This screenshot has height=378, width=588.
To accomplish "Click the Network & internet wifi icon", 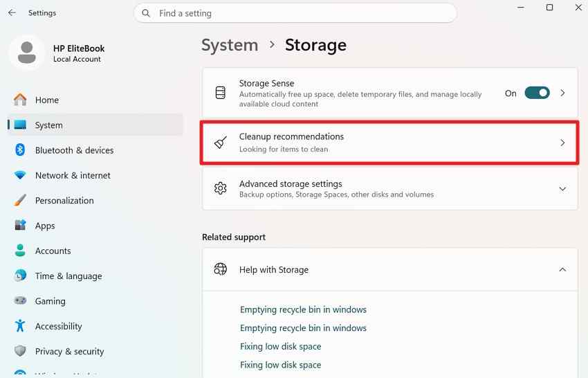I will (x=20, y=175).
